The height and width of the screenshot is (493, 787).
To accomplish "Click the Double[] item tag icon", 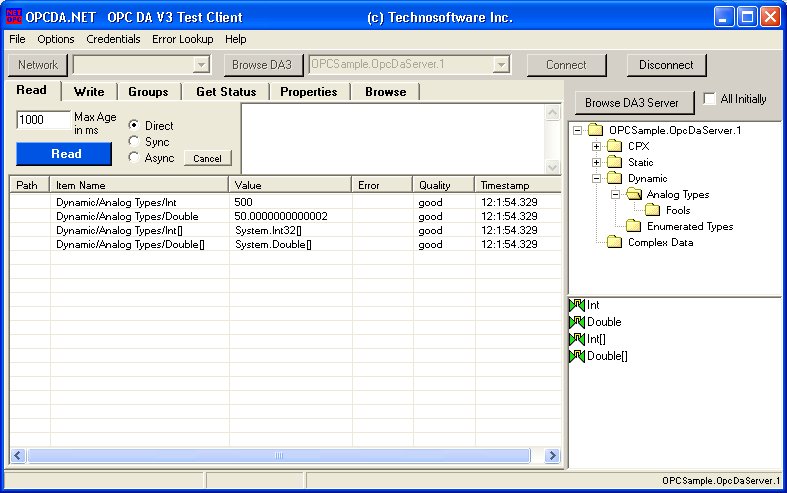I will coord(577,356).
